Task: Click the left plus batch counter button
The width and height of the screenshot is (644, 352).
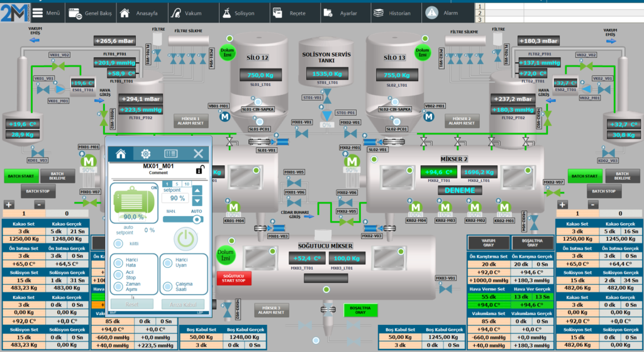Action: 9,204
